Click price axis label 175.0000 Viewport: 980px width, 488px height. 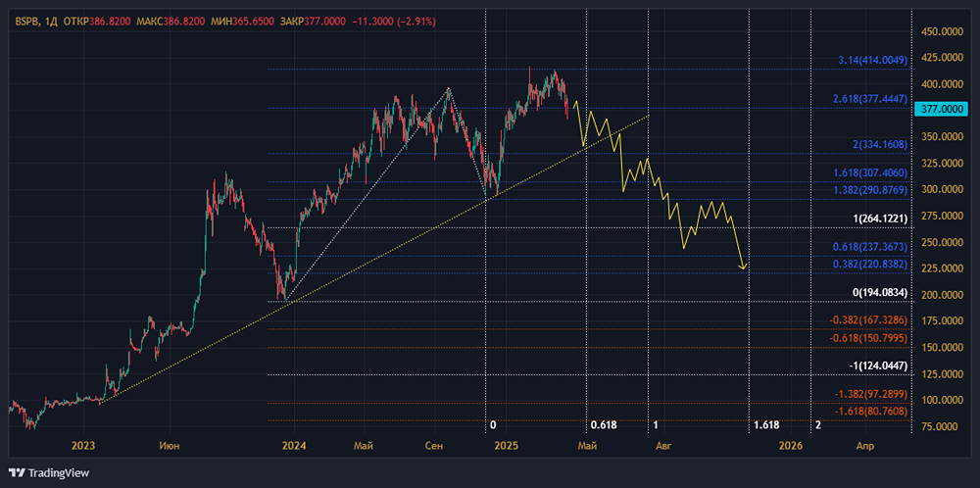[x=943, y=320]
